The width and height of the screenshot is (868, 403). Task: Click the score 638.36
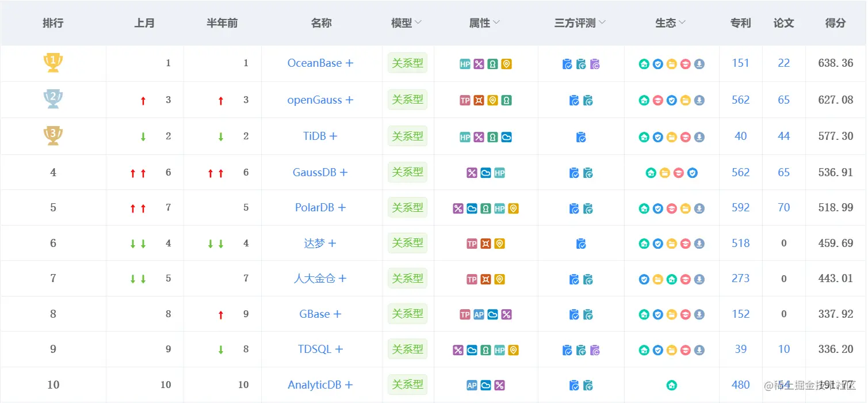[836, 63]
